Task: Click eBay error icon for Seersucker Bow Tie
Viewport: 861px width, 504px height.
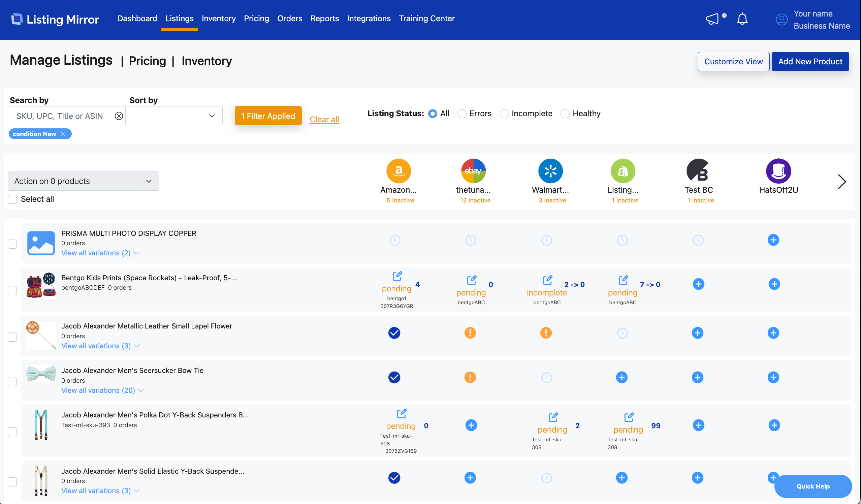Action: 470,377
